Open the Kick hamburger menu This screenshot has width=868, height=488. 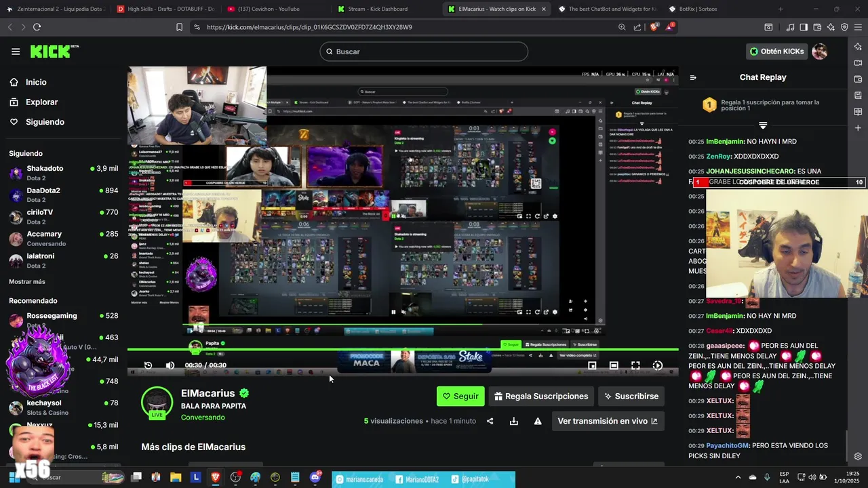16,52
